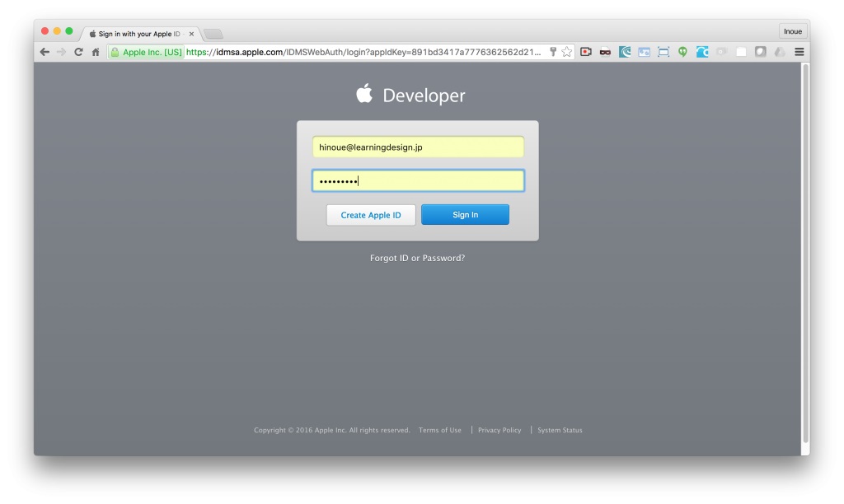844x504 pixels.
Task: Open the window-with-gears extension icon
Action: pos(644,52)
